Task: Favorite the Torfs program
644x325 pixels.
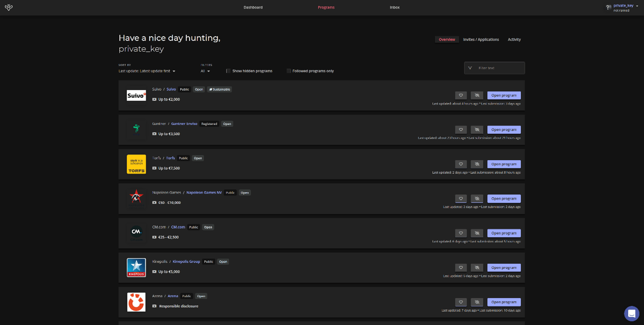Action: [461, 164]
